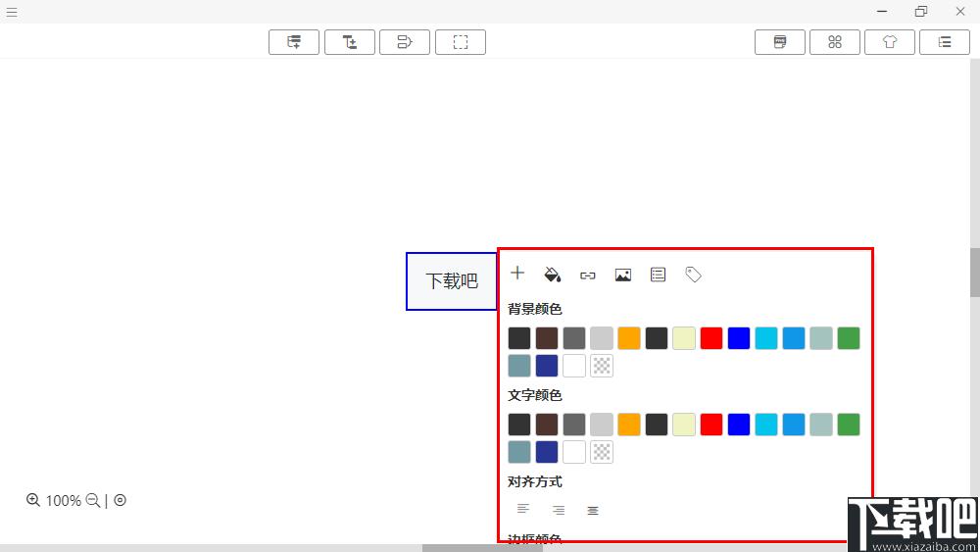The image size is (980, 552).
Task: Pick the white background color swatch
Action: [x=574, y=366]
